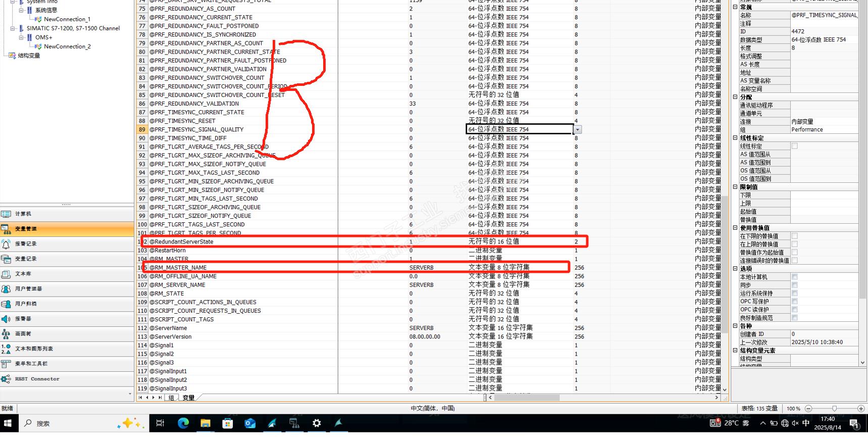Open data type dropdown for @PRF_TIMESYNC_SIGNAL_QUALITY
Viewport: 868px width, 437px height.
pyautogui.click(x=578, y=130)
